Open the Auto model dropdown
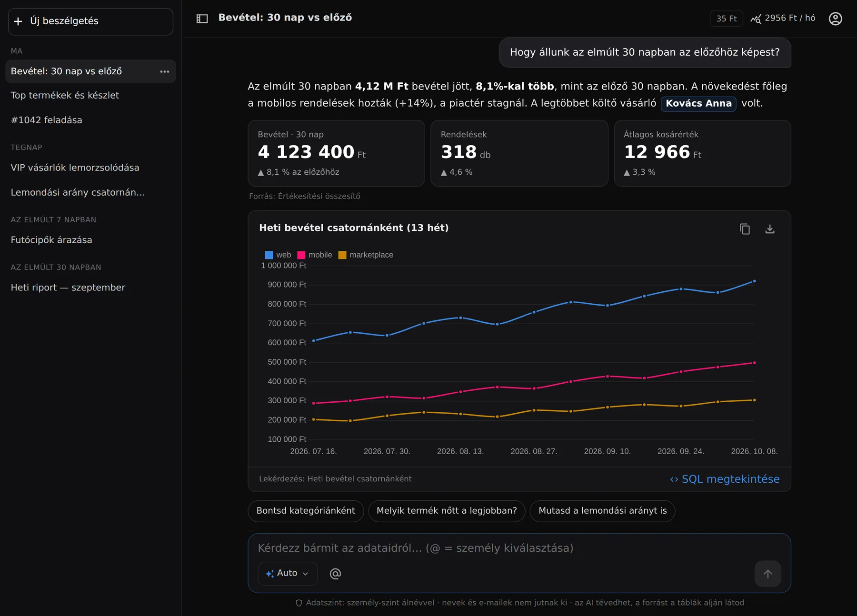Screen dimensions: 857x616 (x=287, y=574)
